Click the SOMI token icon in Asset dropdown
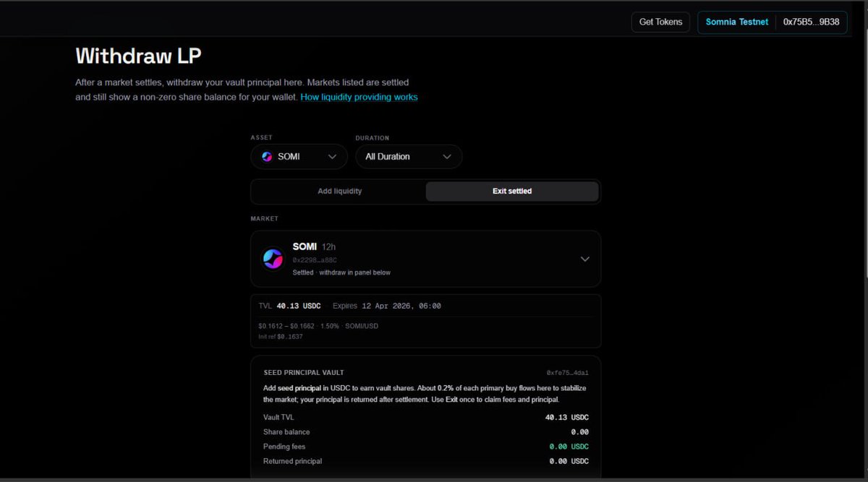The height and width of the screenshot is (482, 868). (267, 157)
